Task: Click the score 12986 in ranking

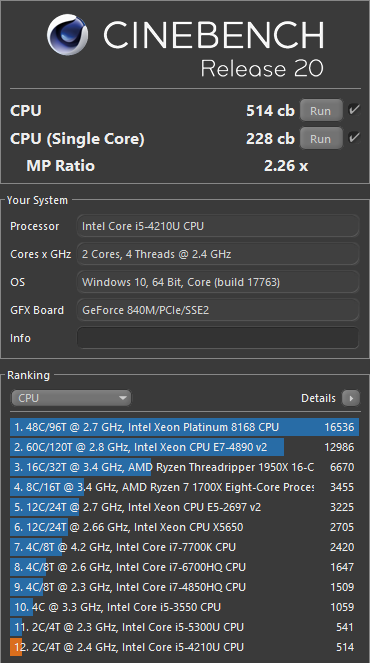Action: pyautogui.click(x=339, y=447)
